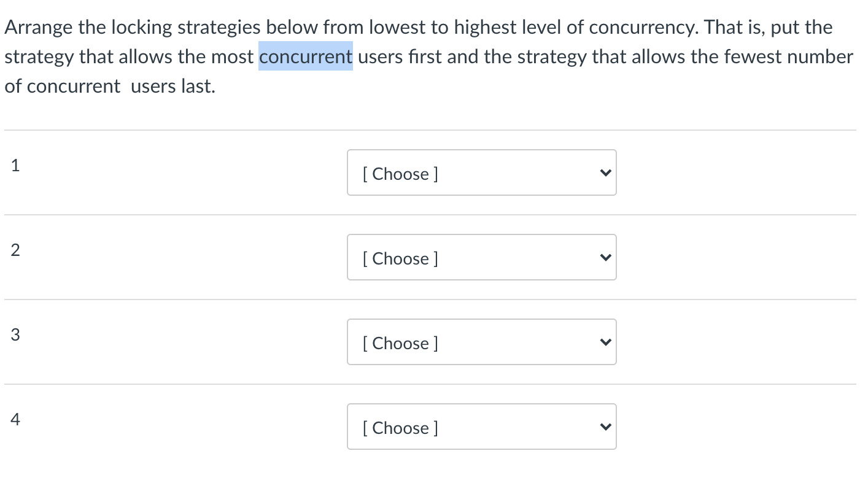The image size is (868, 483).
Task: Click the highlighted word "concurrent"
Action: tap(306, 57)
